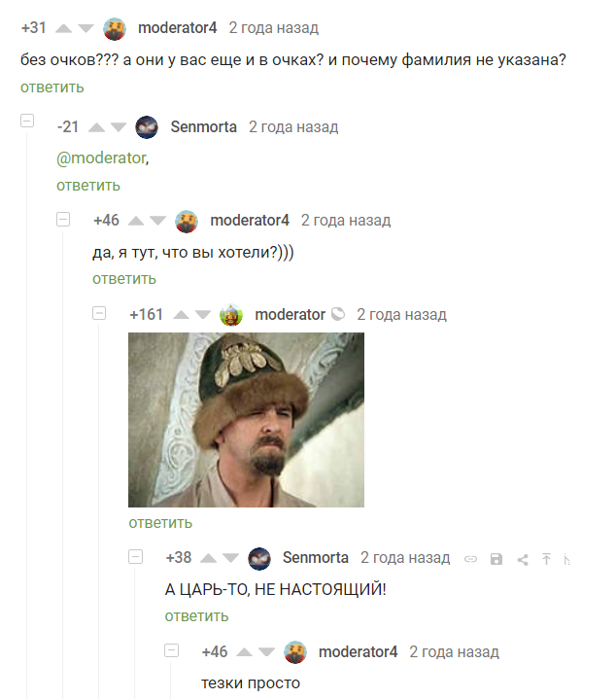The image size is (616, 699).
Task: Upvote Senmorta's comment rated +38
Action: (x=209, y=558)
